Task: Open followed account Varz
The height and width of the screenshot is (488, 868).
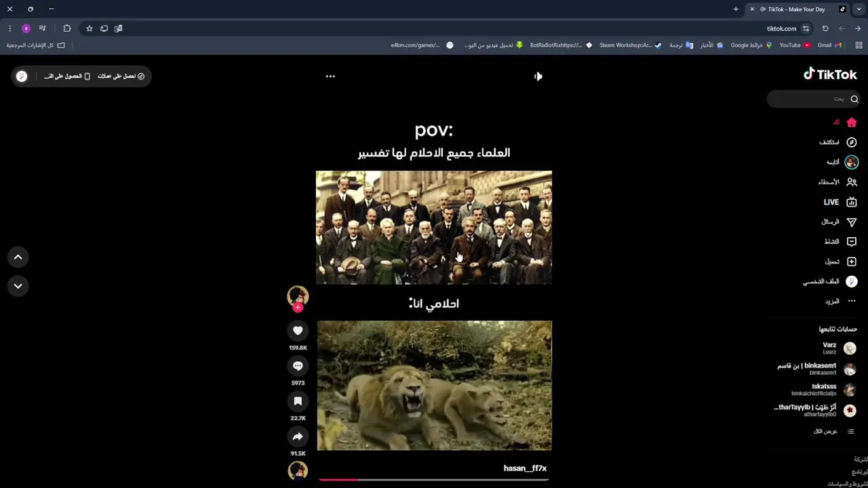Action: click(840, 348)
